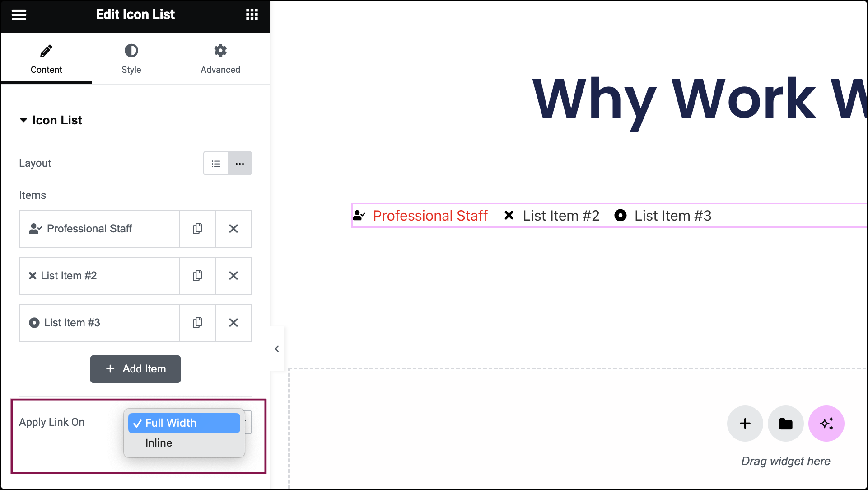
Task: Click Add Item button
Action: [135, 368]
